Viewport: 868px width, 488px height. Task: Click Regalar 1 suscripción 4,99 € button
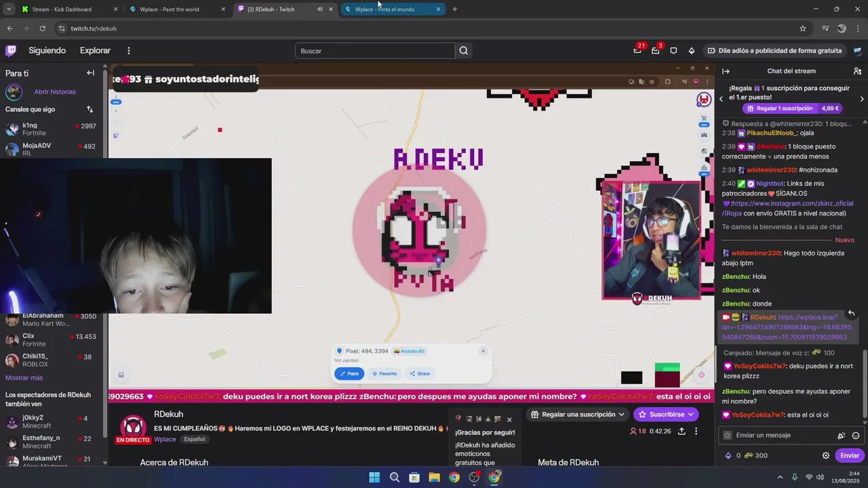pyautogui.click(x=793, y=108)
